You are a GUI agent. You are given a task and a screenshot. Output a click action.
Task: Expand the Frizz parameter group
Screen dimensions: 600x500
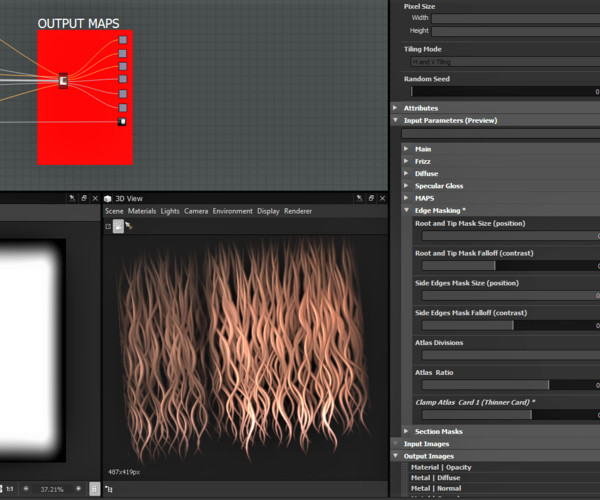click(406, 161)
